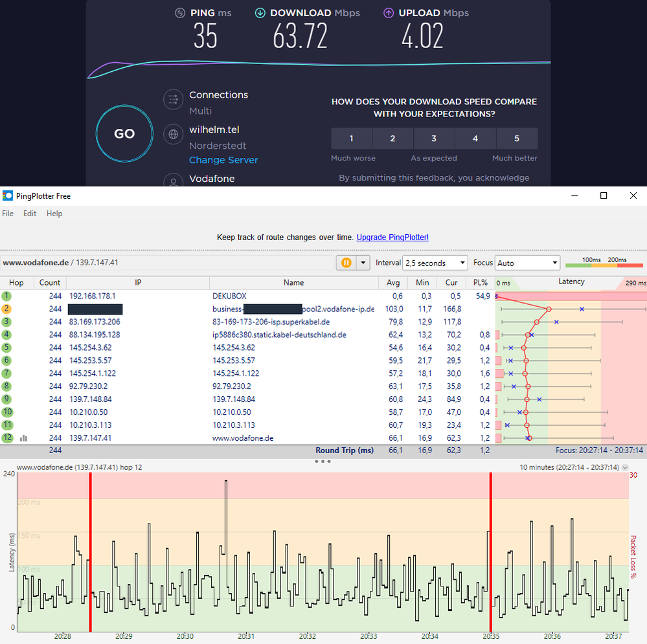Click the ping icon next to PING ms
Image resolution: width=647 pixels, height=644 pixels.
(x=180, y=13)
